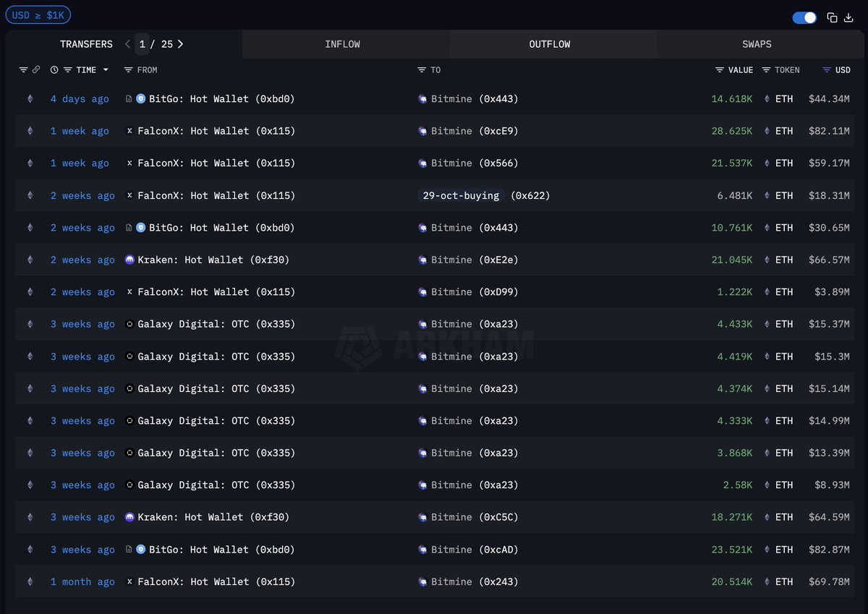
Task: Select the 6.481K value cell
Action: point(734,195)
